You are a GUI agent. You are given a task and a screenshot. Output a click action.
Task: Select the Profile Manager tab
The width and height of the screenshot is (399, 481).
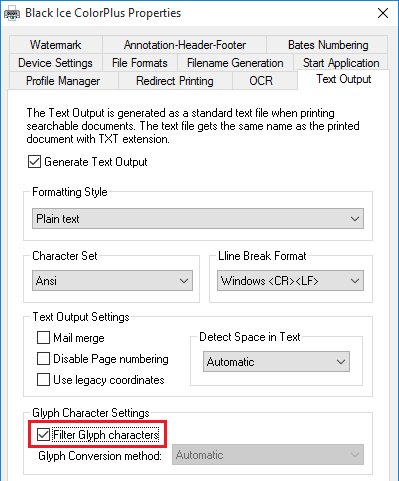(x=63, y=81)
